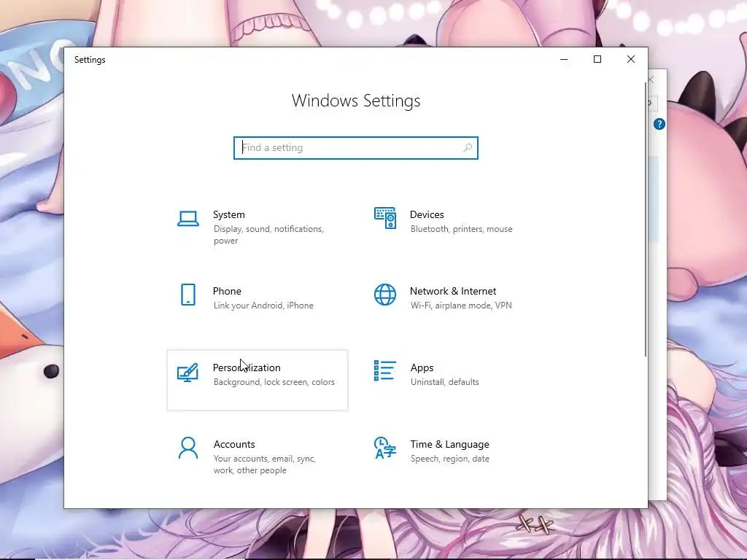Select the Time & Language heading
This screenshot has height=560, width=747.
click(449, 444)
